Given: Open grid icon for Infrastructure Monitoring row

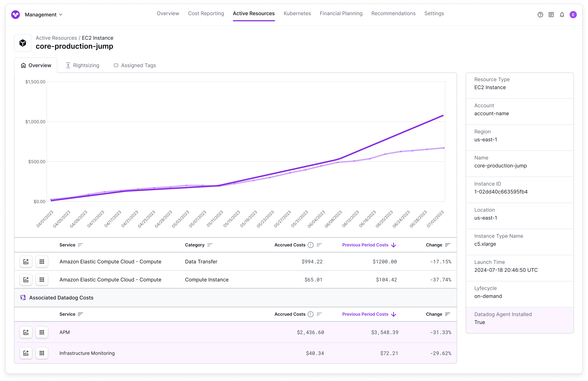Looking at the screenshot, I should point(42,353).
